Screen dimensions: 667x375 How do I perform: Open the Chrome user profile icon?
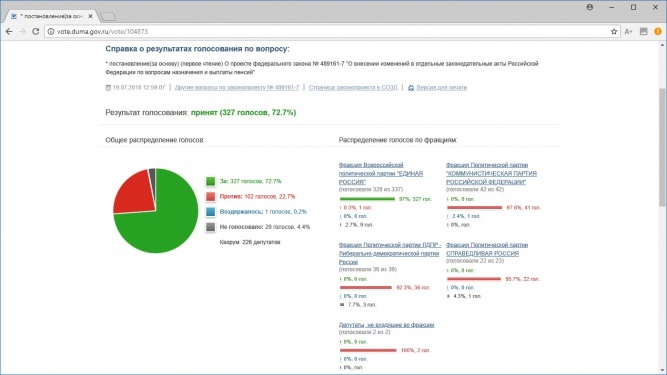(590, 7)
